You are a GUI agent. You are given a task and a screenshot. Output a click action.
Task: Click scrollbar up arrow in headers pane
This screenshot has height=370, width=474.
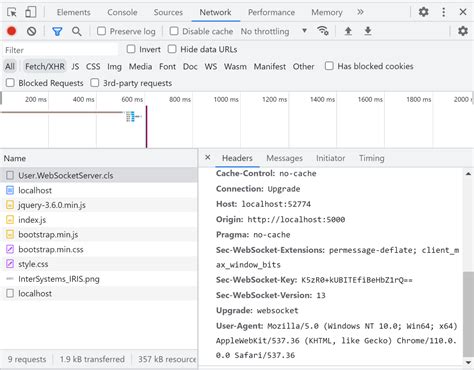[x=468, y=174]
